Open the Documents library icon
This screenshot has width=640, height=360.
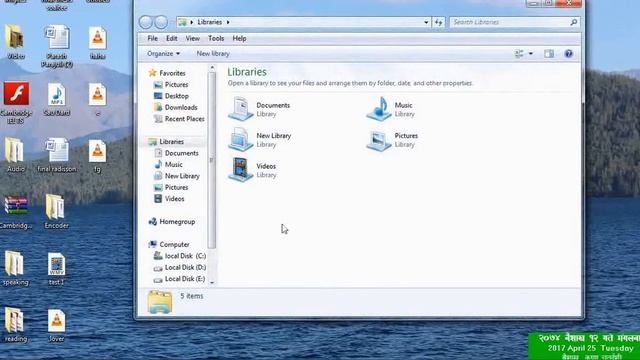point(240,109)
